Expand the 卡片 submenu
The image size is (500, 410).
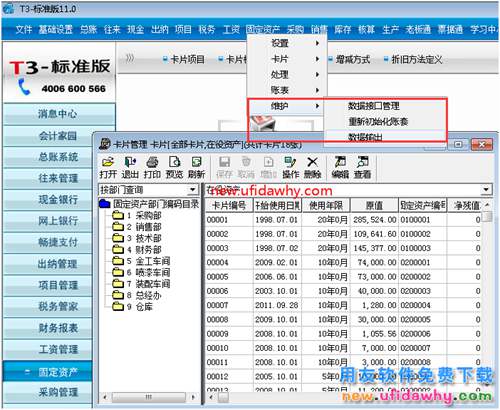point(287,59)
